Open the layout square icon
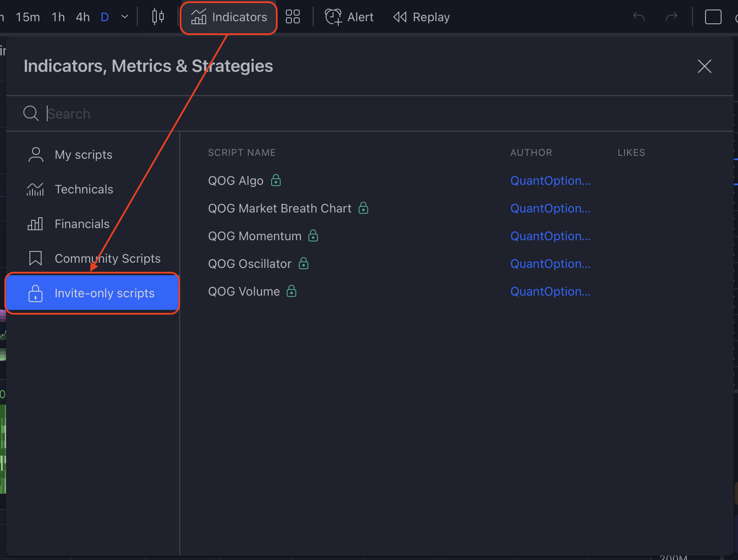 pyautogui.click(x=713, y=17)
